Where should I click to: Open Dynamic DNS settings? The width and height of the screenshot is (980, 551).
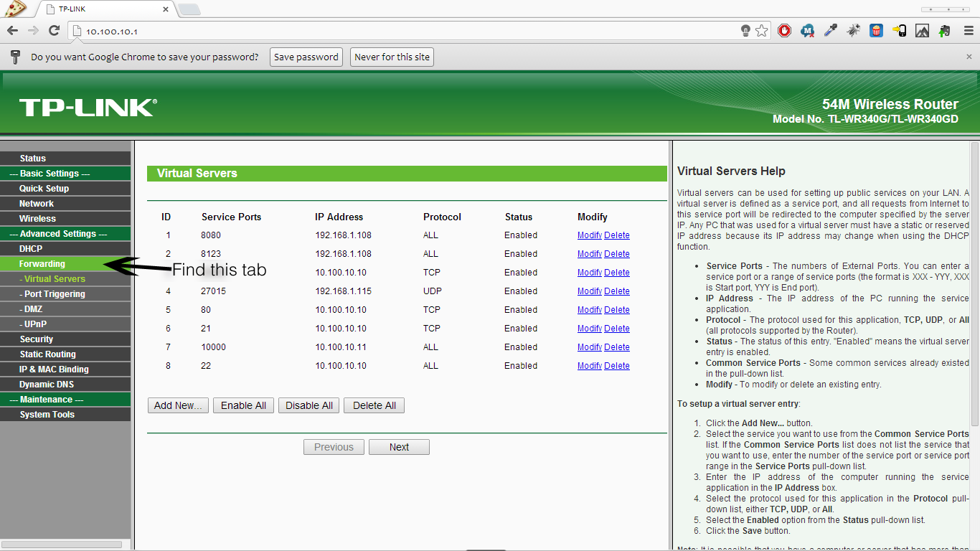click(65, 385)
